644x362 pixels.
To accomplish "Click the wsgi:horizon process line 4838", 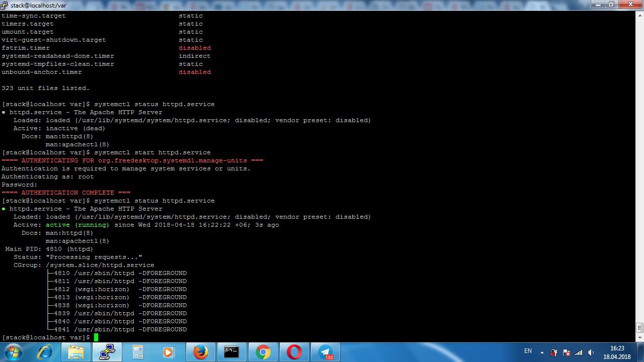I will pos(117,305).
